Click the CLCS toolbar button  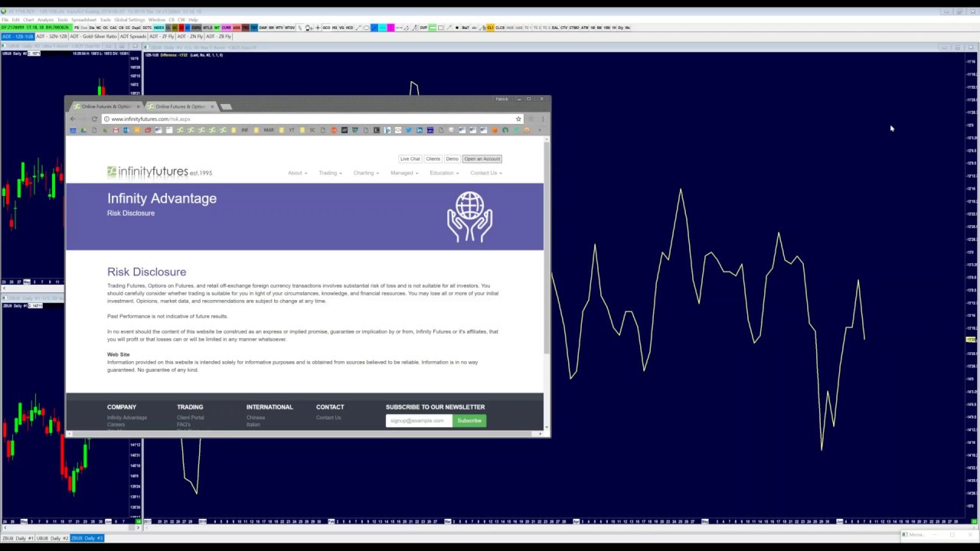point(500,28)
